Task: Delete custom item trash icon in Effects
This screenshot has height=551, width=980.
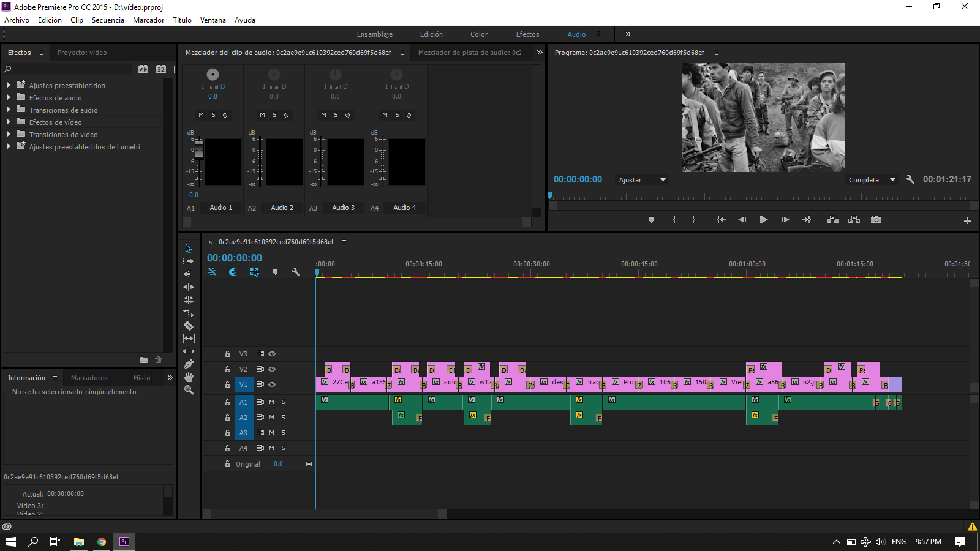Action: [x=159, y=360]
